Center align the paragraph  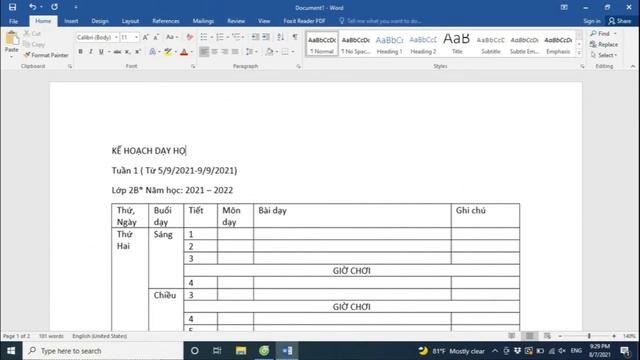(x=215, y=52)
